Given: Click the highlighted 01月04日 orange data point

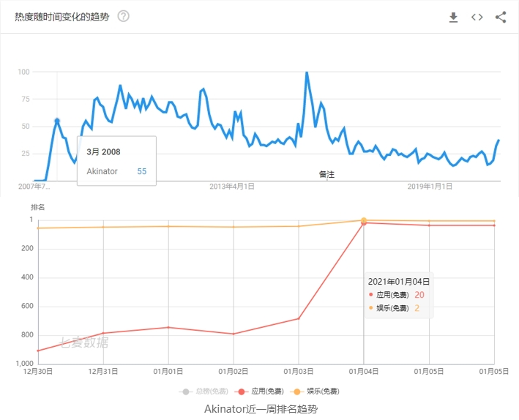Looking at the screenshot, I should click(x=363, y=220).
